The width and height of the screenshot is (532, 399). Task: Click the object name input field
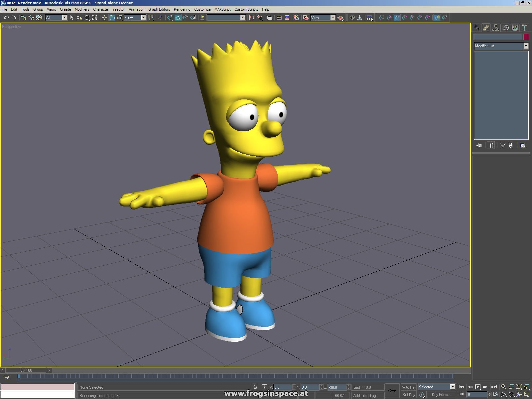coord(498,37)
